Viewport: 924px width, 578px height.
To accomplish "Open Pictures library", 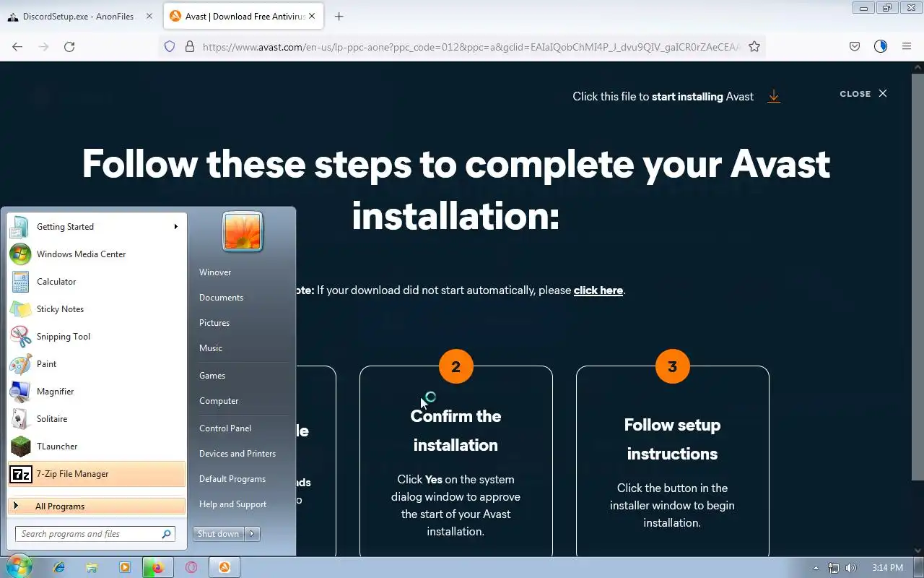I will point(214,323).
